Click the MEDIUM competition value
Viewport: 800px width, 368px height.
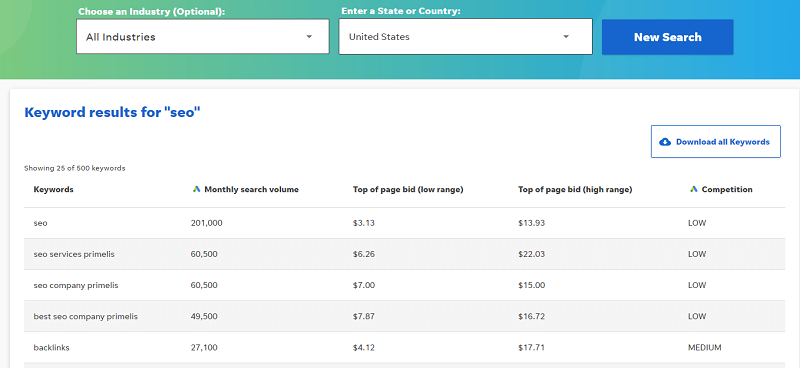point(705,348)
